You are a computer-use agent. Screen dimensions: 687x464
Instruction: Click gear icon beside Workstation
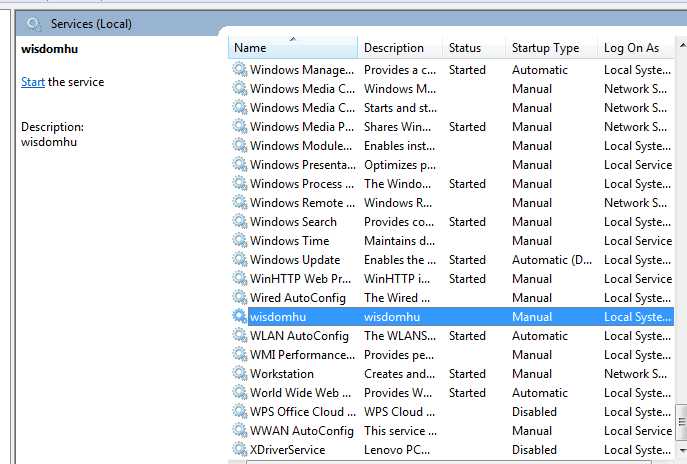tap(240, 373)
